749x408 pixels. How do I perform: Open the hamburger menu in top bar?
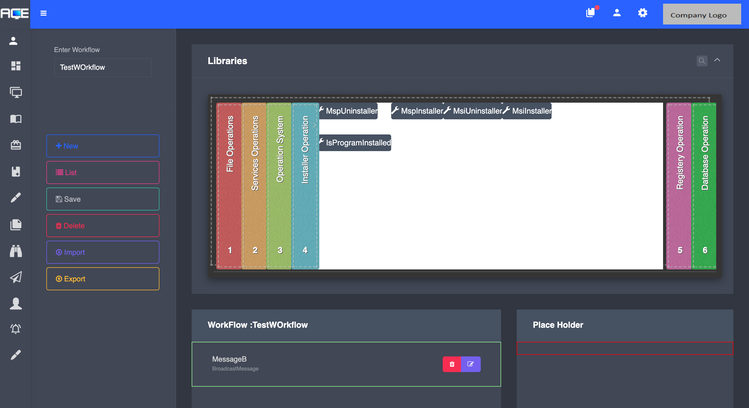coord(43,14)
